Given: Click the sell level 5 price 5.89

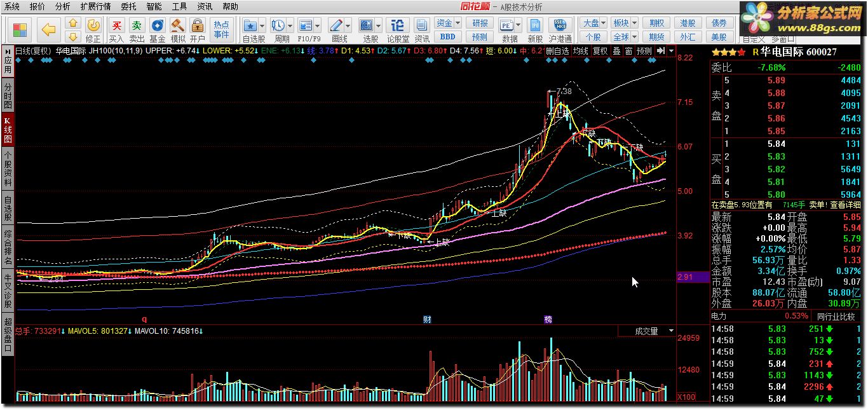Looking at the screenshot, I should [776, 81].
